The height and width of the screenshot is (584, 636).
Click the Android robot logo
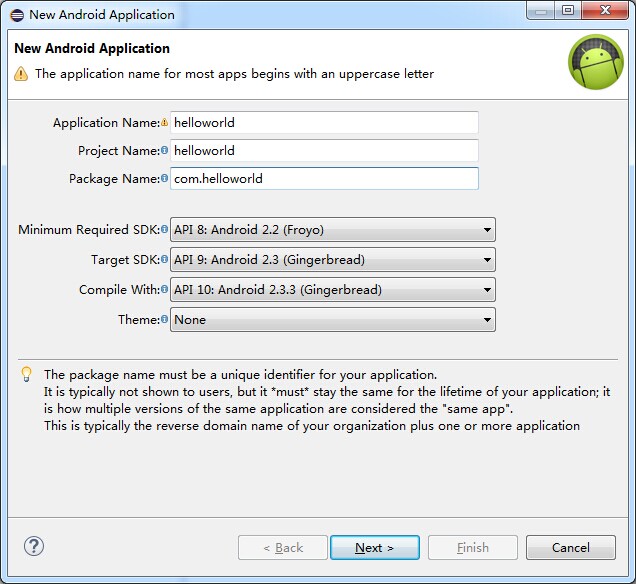tap(595, 62)
